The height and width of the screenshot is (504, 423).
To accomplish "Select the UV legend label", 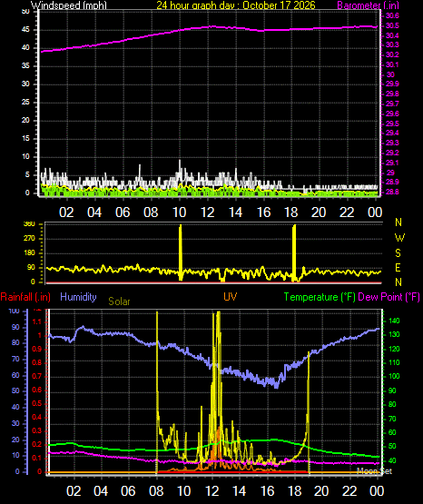I will 230,297.
